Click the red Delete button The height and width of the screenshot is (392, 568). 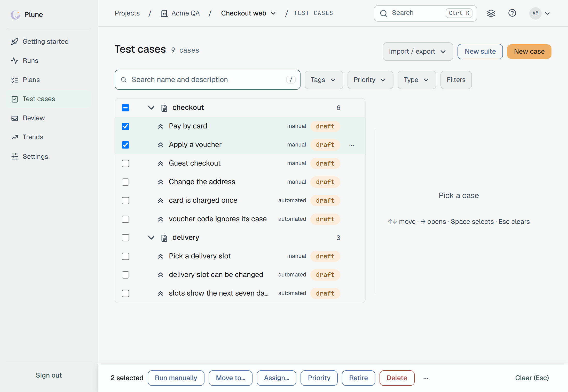[397, 378]
